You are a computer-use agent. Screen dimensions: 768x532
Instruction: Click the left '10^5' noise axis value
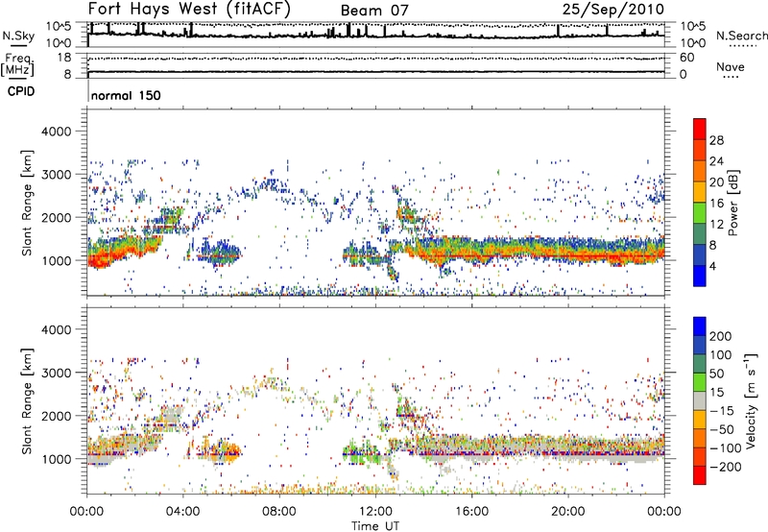coord(59,26)
